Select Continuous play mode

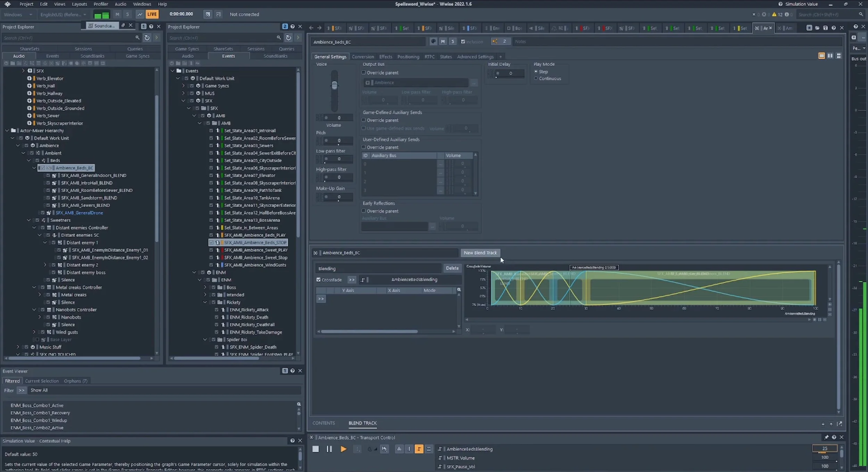point(536,78)
